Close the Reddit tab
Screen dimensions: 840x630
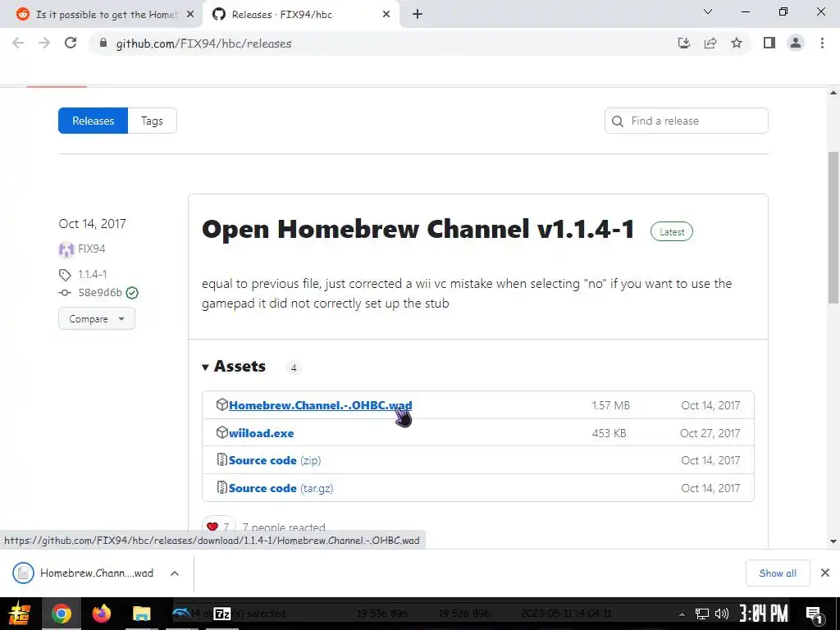190,15
